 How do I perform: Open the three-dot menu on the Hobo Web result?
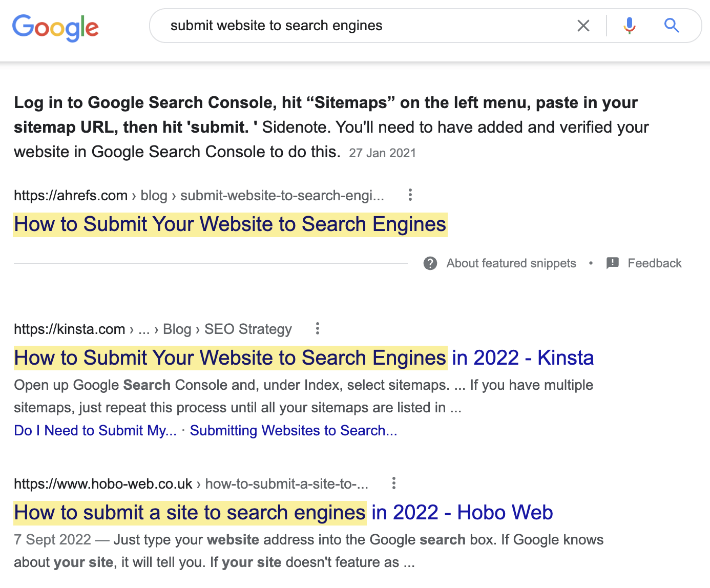click(x=393, y=484)
